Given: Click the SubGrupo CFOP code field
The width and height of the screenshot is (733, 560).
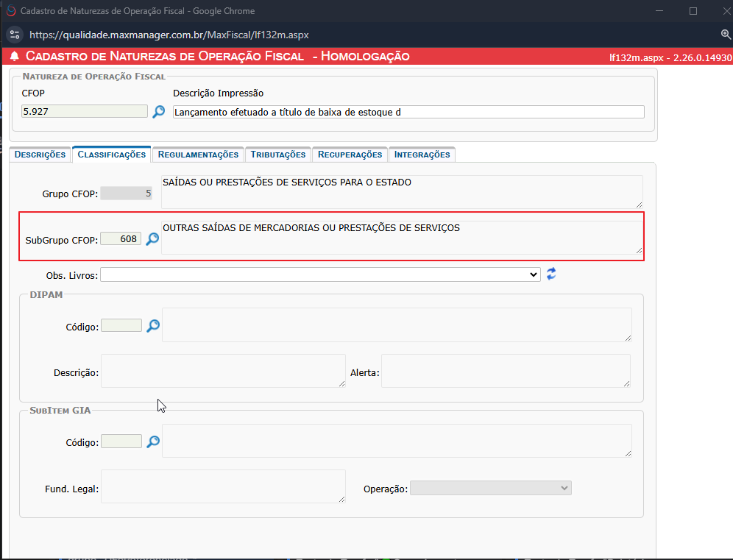Looking at the screenshot, I should point(121,239).
